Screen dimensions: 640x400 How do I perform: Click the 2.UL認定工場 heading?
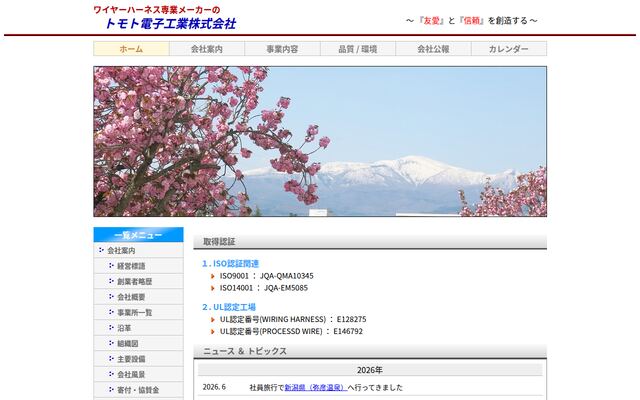[x=229, y=307]
